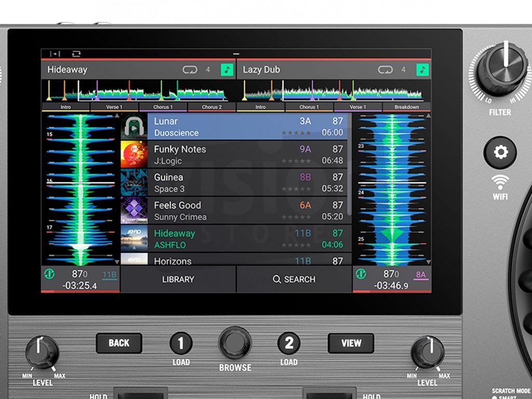Image resolution: width=532 pixels, height=399 pixels.
Task: Toggle continue mode icon in top bar
Action: tap(55, 54)
